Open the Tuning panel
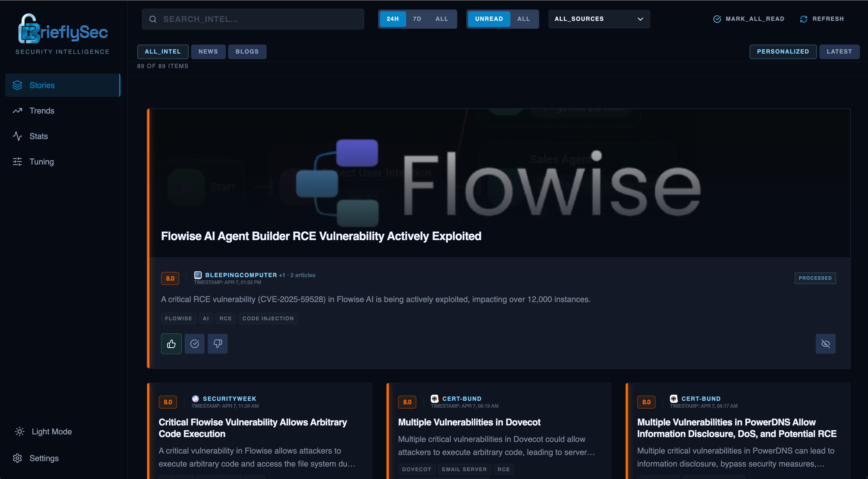The height and width of the screenshot is (479, 868). tap(41, 162)
